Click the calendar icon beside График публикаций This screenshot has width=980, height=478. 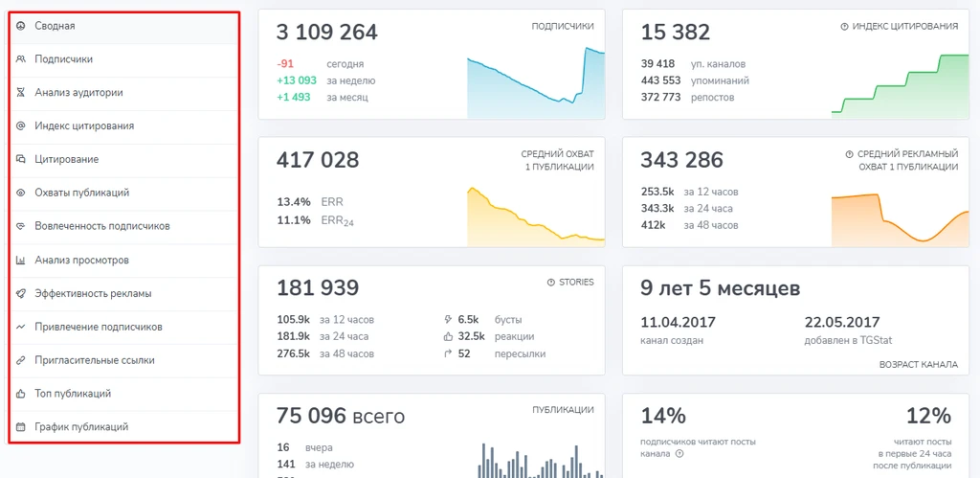click(21, 426)
